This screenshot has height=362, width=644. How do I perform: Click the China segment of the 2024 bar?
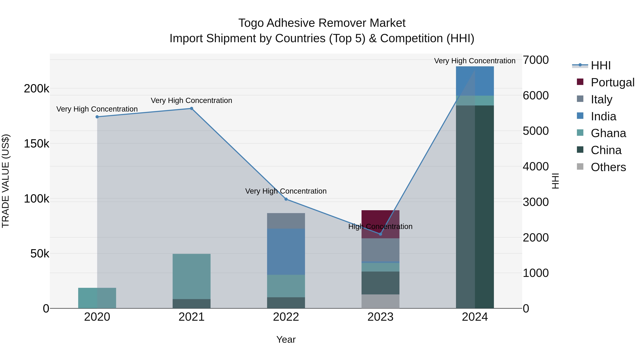[x=475, y=207]
